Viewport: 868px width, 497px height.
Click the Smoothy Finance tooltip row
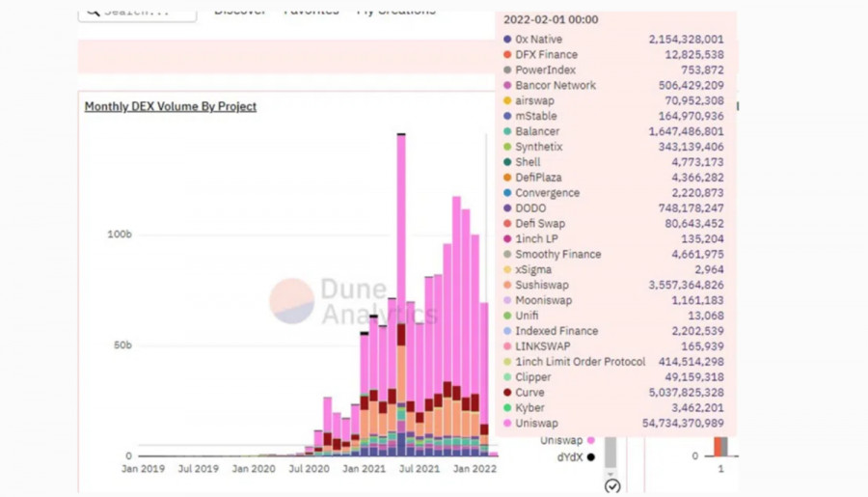point(613,255)
